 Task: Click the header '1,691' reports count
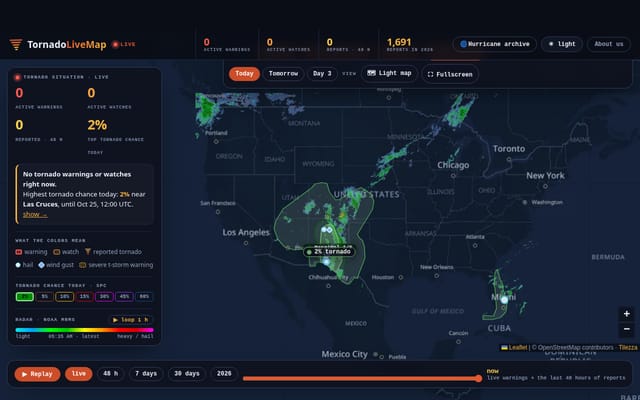point(399,42)
